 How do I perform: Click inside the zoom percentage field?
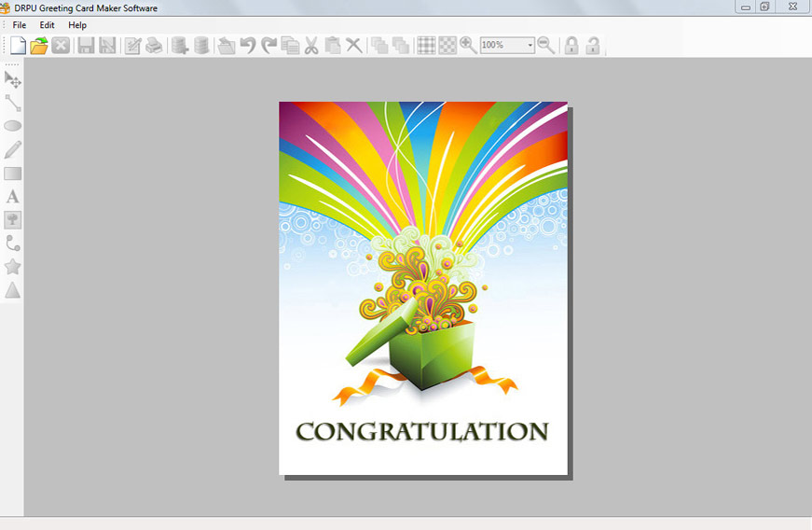coord(502,46)
